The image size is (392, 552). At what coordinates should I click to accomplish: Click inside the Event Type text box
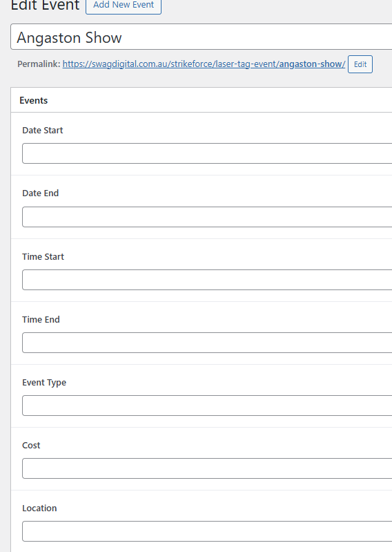pyautogui.click(x=207, y=406)
